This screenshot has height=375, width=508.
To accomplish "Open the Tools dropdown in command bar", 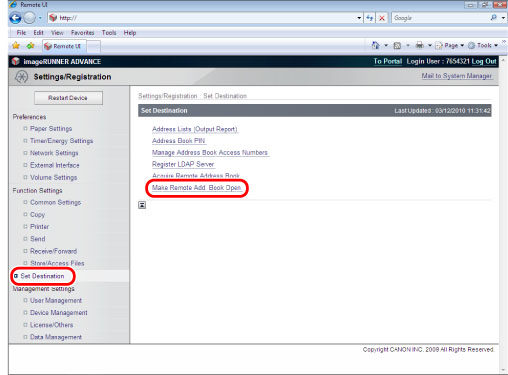I will tap(483, 45).
